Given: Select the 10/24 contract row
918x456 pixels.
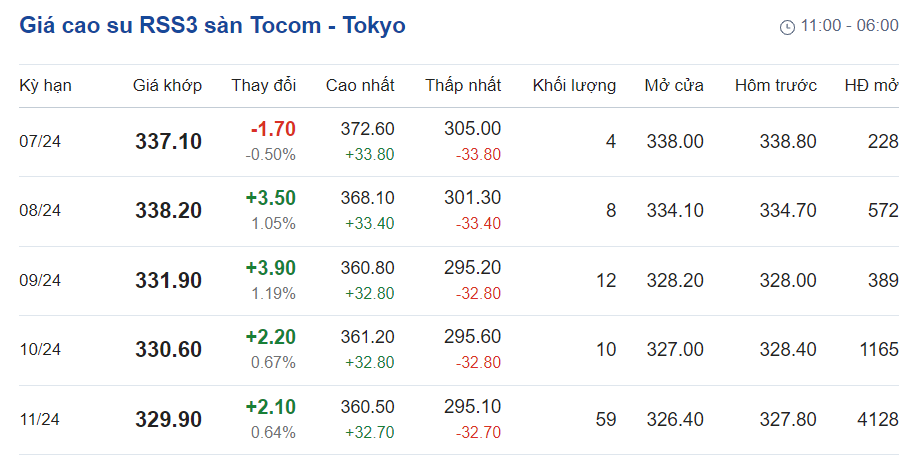Looking at the screenshot, I should (41, 350).
